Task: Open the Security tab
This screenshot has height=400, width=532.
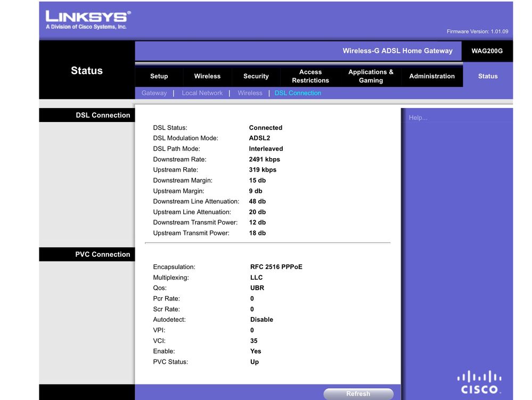Action: (x=256, y=76)
